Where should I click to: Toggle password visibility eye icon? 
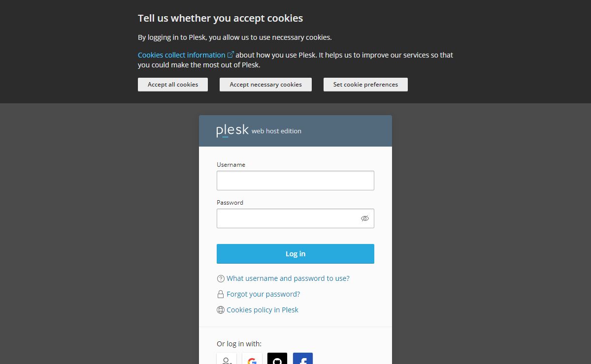tap(365, 218)
